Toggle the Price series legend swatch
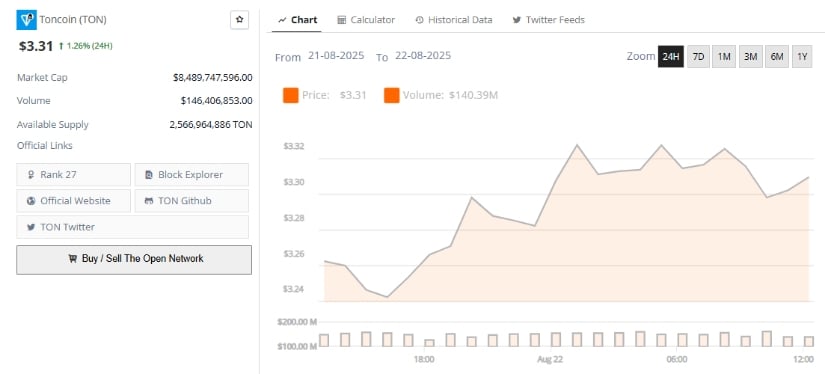The width and height of the screenshot is (825, 374). 290,96
